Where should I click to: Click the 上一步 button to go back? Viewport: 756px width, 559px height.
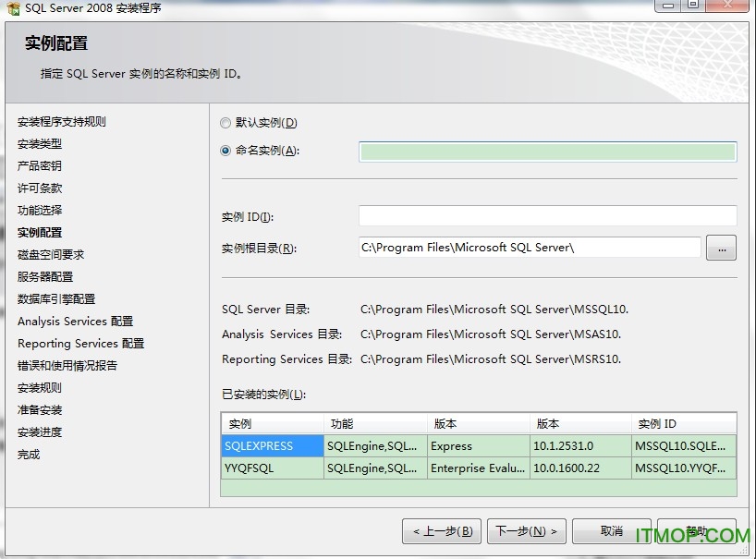pyautogui.click(x=442, y=530)
